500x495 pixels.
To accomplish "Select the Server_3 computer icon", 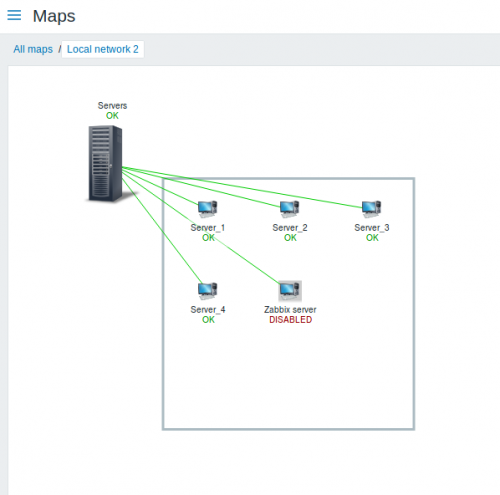I will click(x=371, y=209).
